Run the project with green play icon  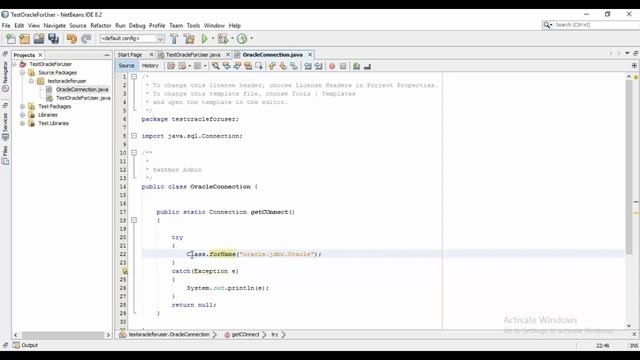coord(204,39)
